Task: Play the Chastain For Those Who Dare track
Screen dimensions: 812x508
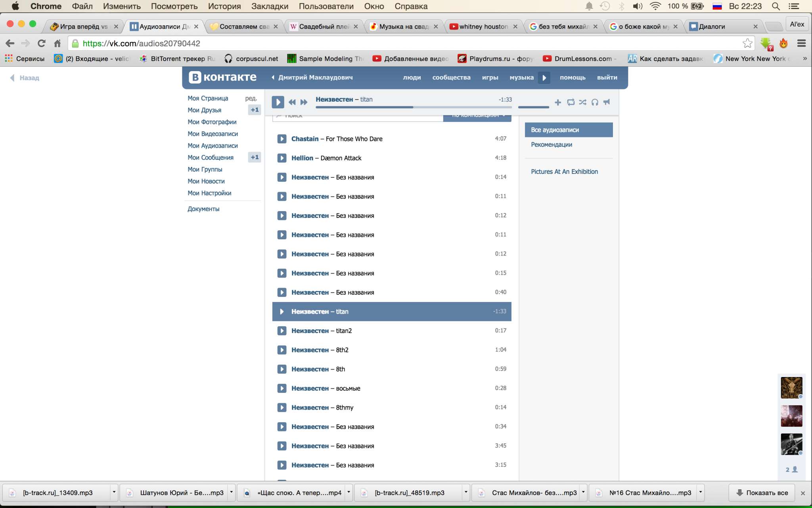Action: (282, 139)
